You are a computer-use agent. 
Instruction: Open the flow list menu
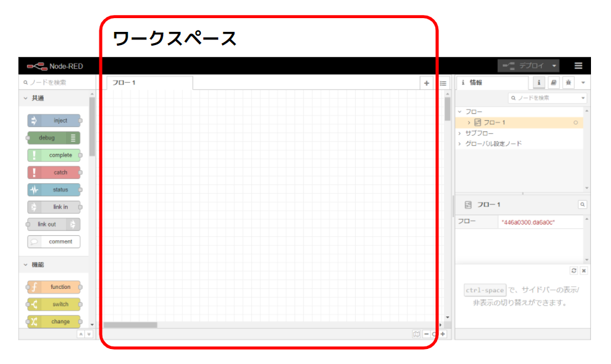(x=443, y=82)
